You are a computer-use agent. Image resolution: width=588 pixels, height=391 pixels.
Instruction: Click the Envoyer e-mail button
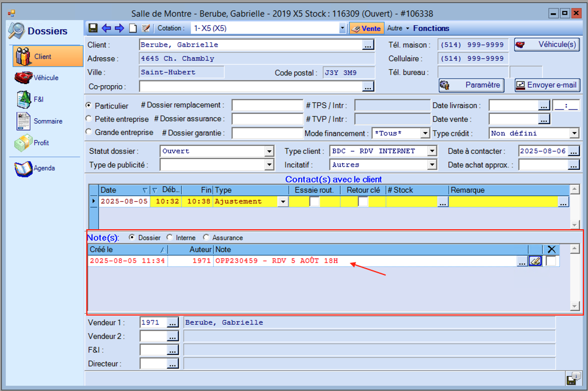[x=547, y=85]
